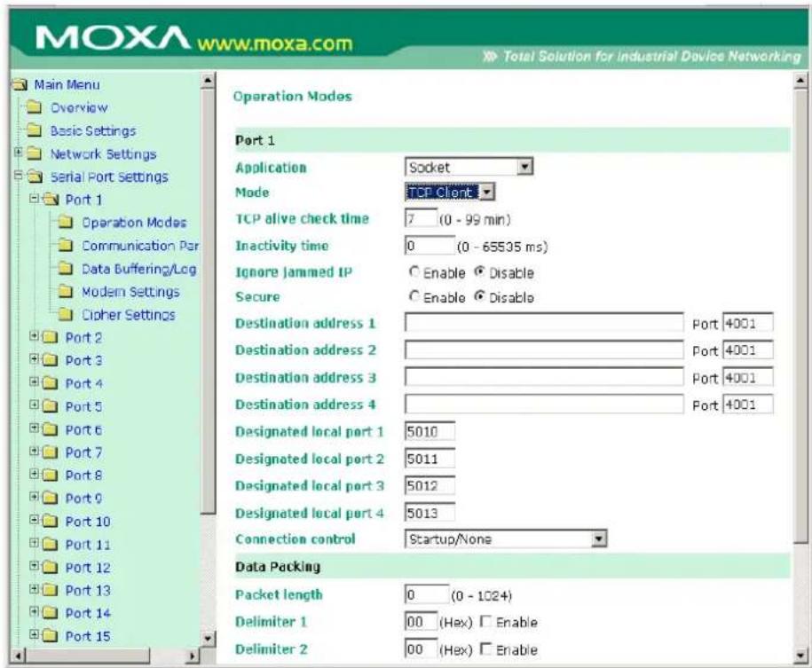Click the Data Buffering/Log link
The height and width of the screenshot is (668, 812).
138,270
